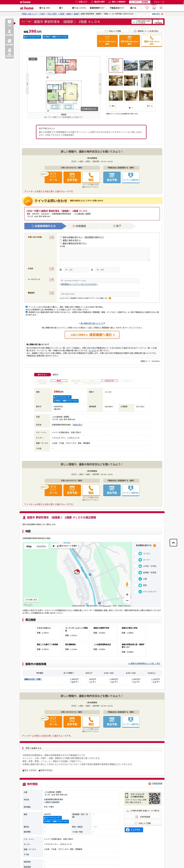
Task: Click 元の位置に戻る on map
Action: 31,599
